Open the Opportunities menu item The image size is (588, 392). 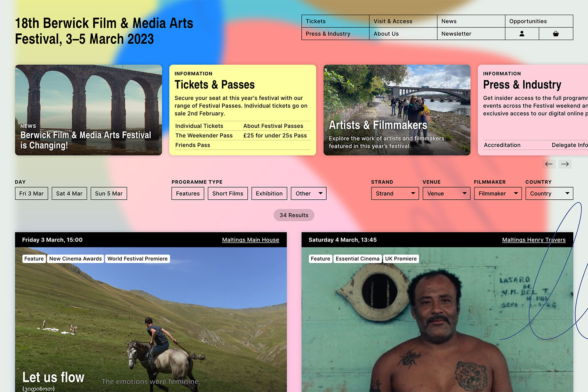point(539,21)
